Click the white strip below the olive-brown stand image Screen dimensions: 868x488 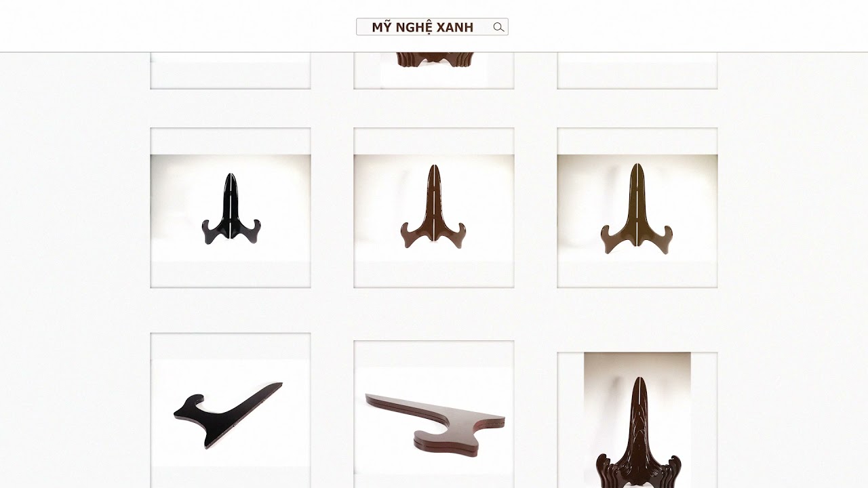[x=637, y=274]
